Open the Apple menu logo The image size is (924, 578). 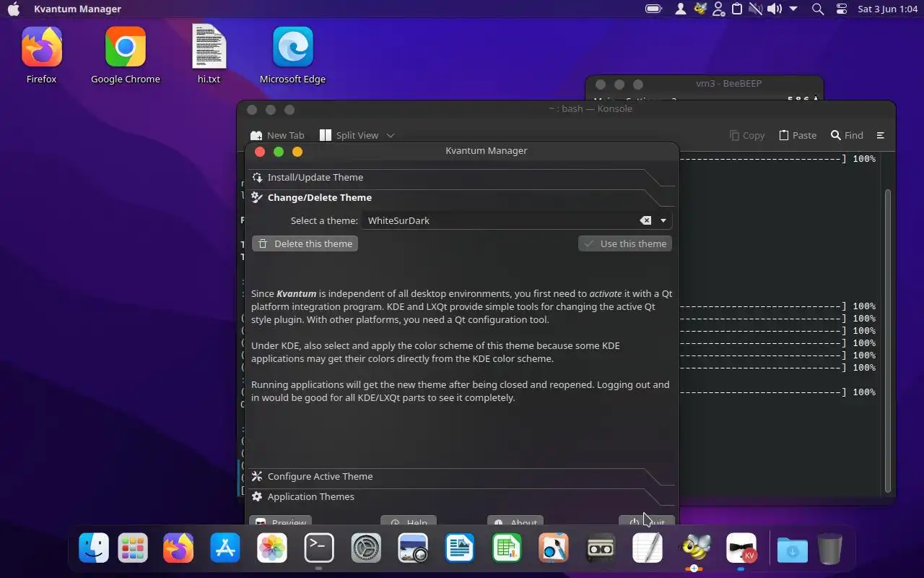14,9
